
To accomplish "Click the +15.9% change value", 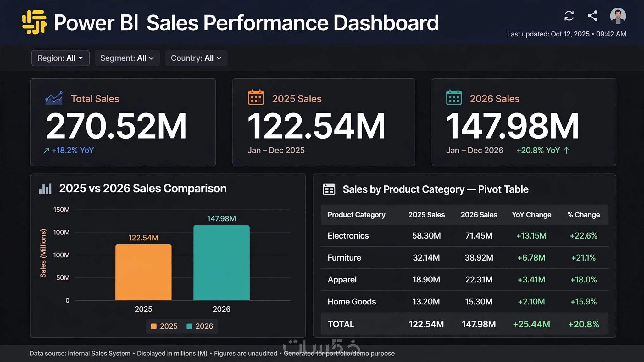I will [584, 302].
